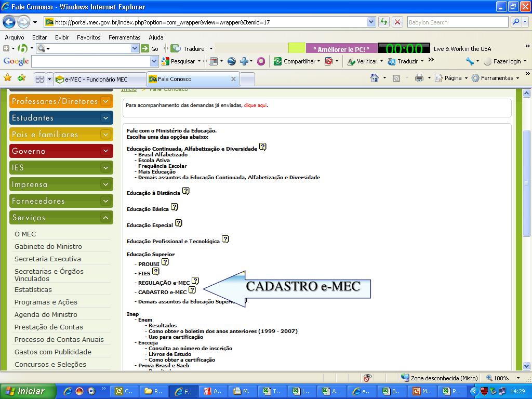Click the red Stop loading icon
This screenshot has height=399, width=532.
[x=397, y=22]
